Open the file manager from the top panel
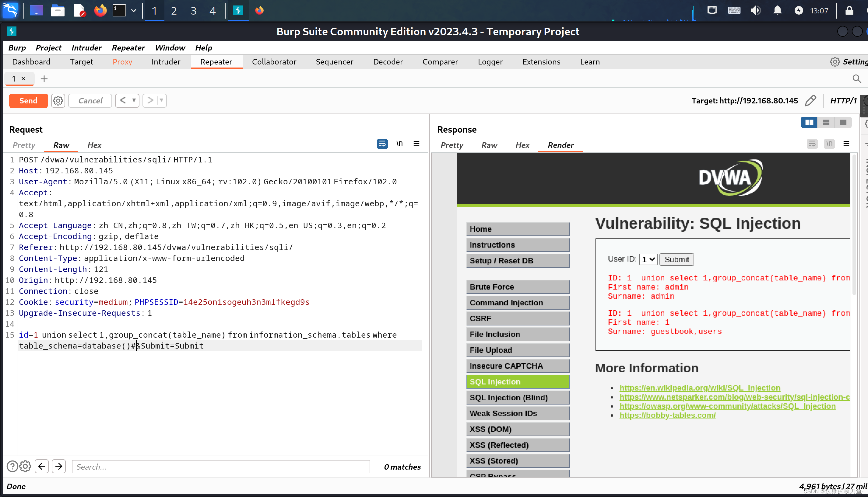 58,11
